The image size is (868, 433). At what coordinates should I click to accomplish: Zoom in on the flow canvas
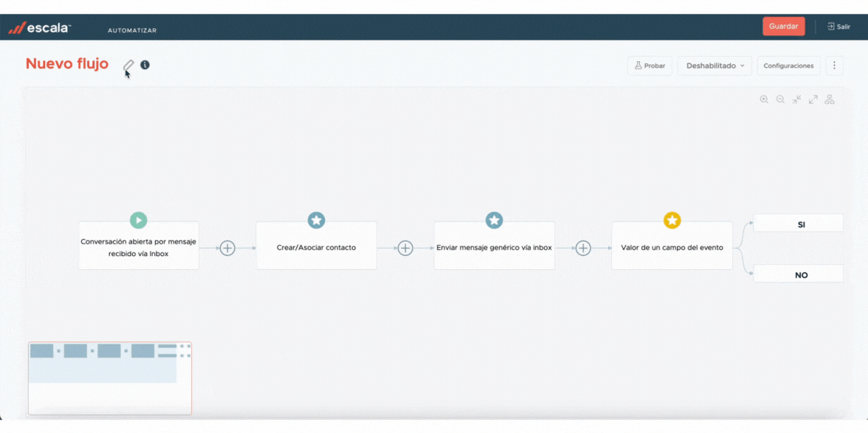point(764,100)
